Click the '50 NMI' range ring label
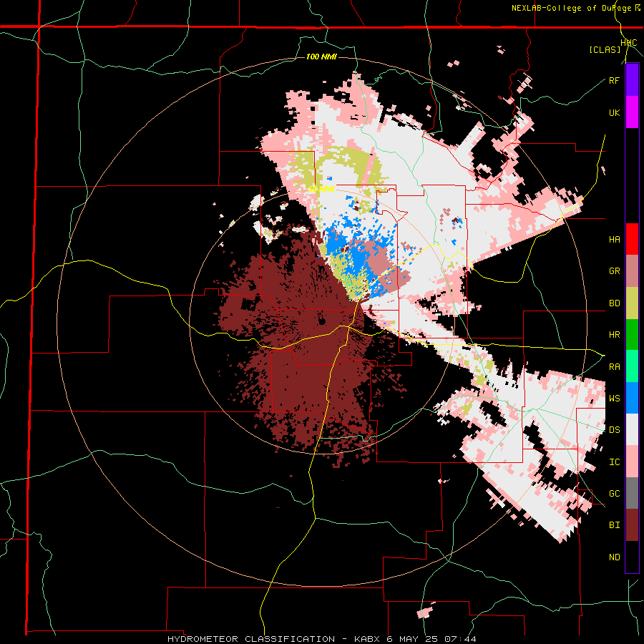This screenshot has height=644, width=644. (321, 189)
